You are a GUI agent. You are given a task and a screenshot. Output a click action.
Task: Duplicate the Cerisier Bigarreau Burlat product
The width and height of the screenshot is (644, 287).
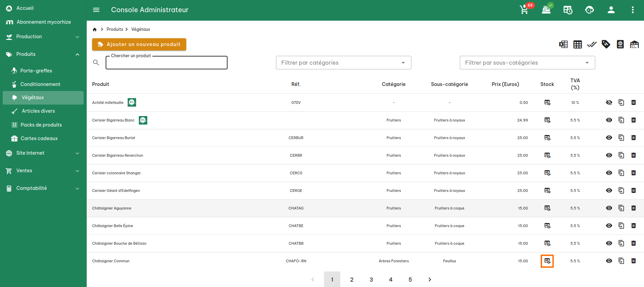click(x=621, y=138)
